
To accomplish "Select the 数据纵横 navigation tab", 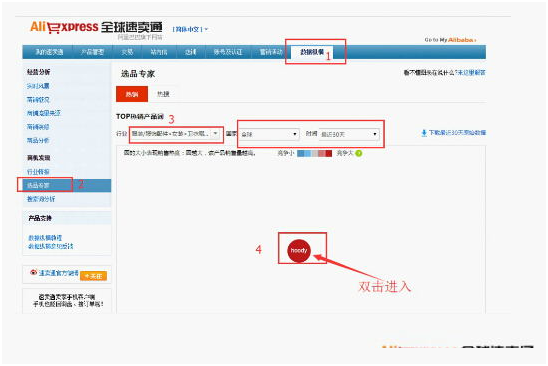I will pyautogui.click(x=312, y=52).
